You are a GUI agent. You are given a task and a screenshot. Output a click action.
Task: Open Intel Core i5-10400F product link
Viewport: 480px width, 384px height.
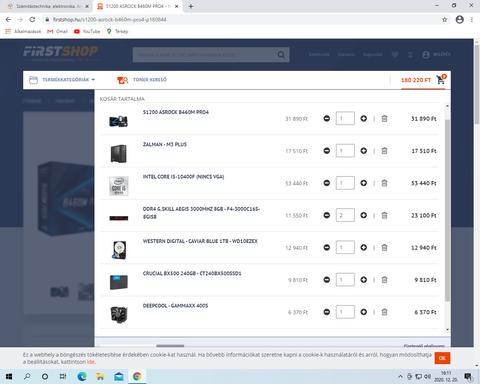(x=183, y=177)
